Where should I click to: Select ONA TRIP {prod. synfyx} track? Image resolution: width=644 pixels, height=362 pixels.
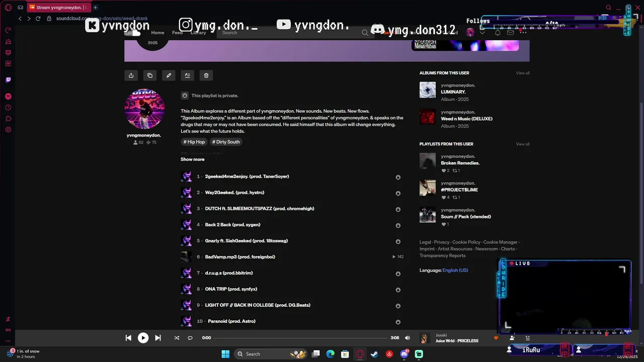[292, 289]
